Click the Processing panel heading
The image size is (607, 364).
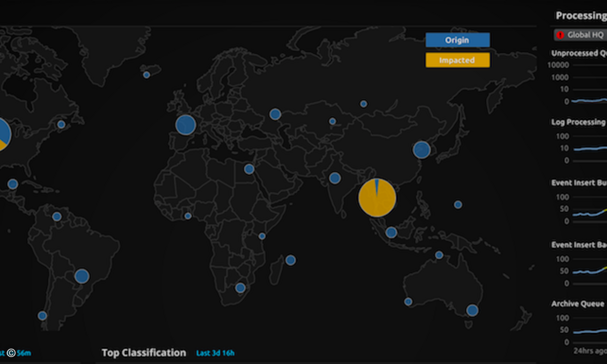tap(581, 15)
